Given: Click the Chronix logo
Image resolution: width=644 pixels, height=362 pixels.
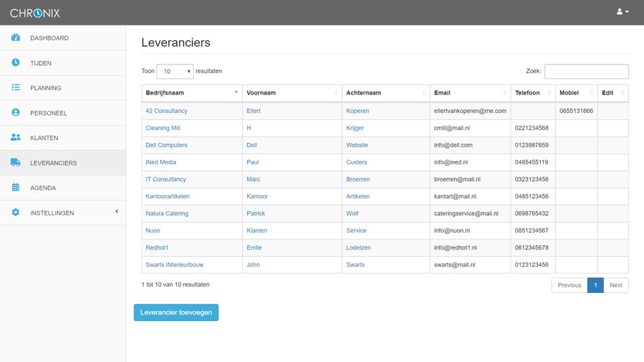Looking at the screenshot, I should coord(35,13).
